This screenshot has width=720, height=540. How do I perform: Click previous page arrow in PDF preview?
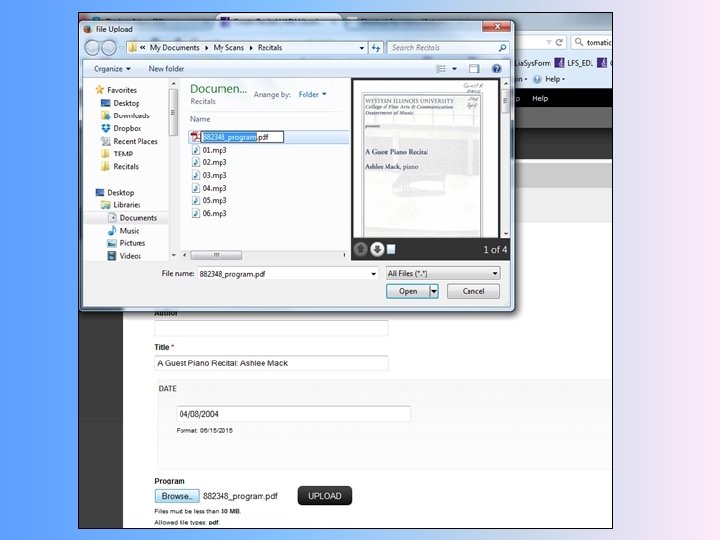click(x=361, y=249)
